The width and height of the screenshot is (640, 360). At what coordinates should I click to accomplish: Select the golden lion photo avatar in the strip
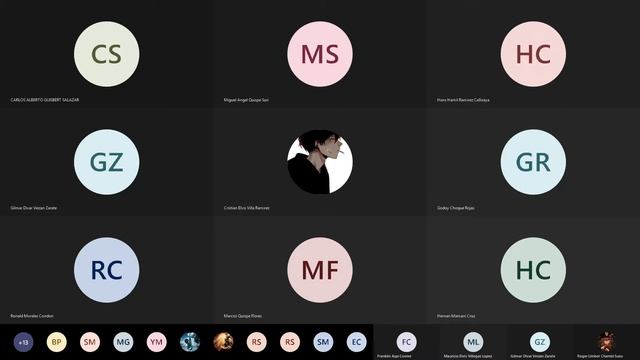(x=223, y=342)
